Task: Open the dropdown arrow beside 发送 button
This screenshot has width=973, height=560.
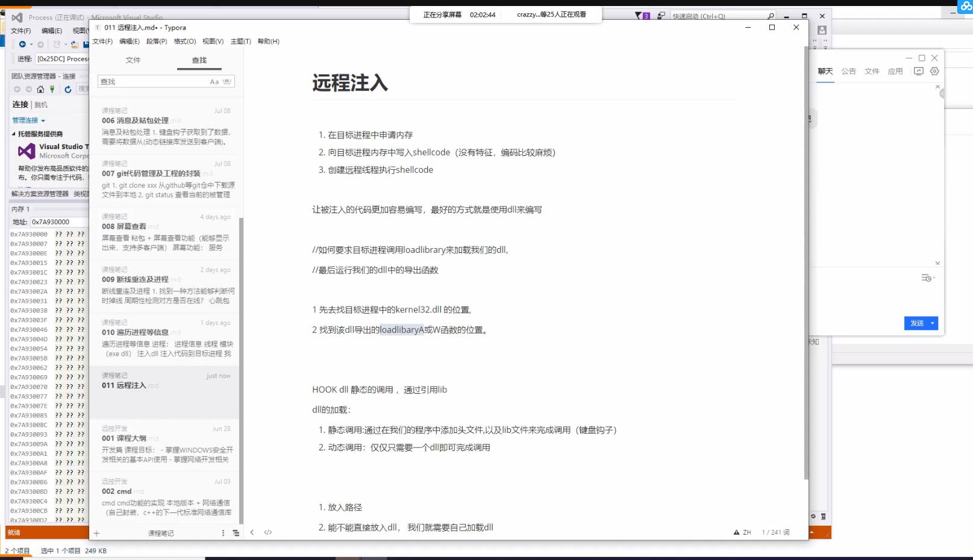Action: (933, 323)
